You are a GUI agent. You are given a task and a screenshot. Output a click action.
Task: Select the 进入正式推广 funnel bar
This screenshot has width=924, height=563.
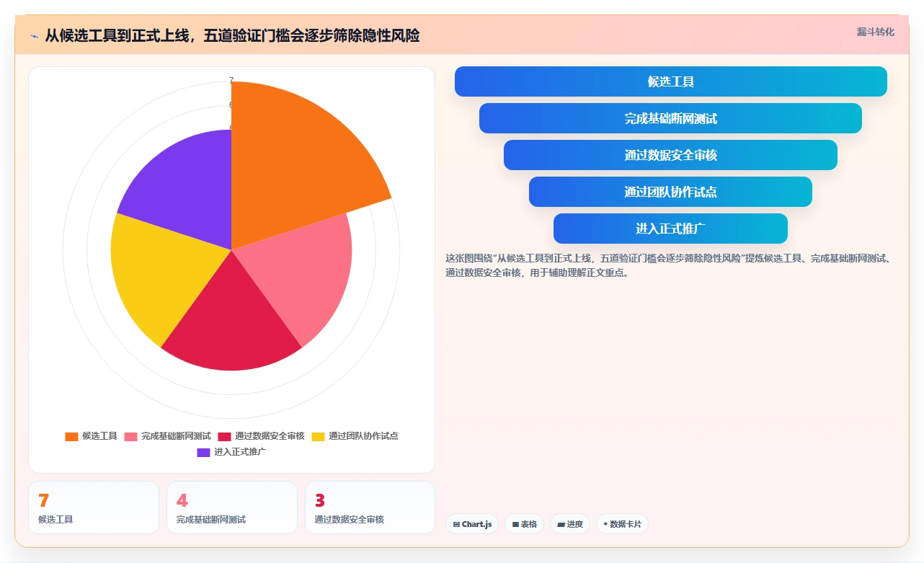(670, 229)
